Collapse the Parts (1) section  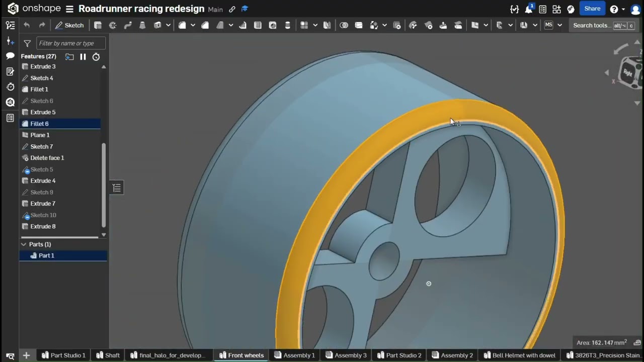pos(24,244)
